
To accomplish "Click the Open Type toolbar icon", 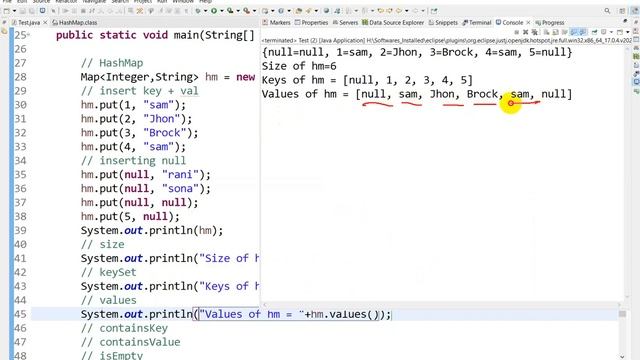I will click(x=299, y=11).
